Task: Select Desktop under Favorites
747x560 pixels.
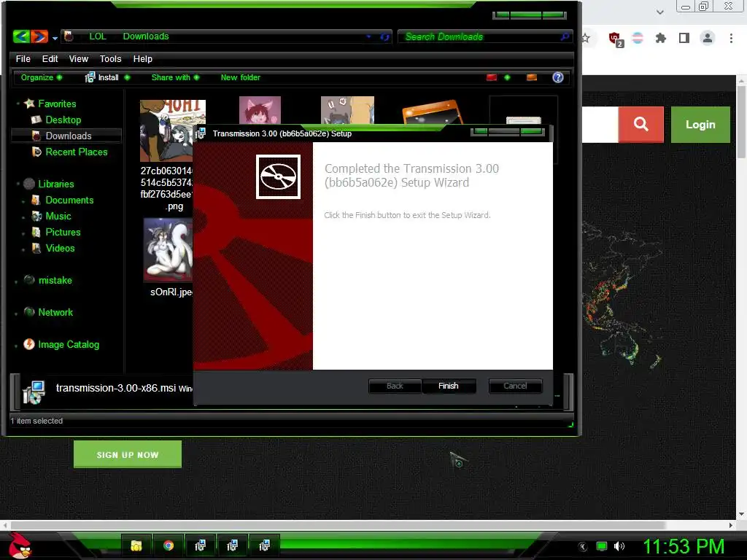Action: [63, 120]
